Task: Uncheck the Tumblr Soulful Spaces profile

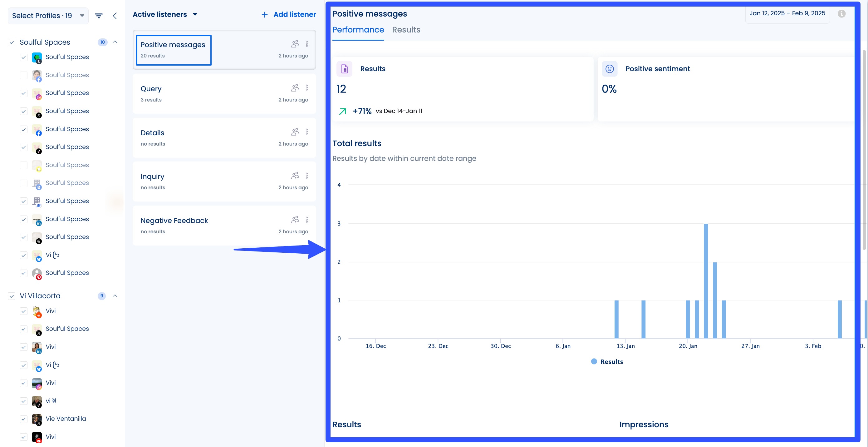Action: 24,57
